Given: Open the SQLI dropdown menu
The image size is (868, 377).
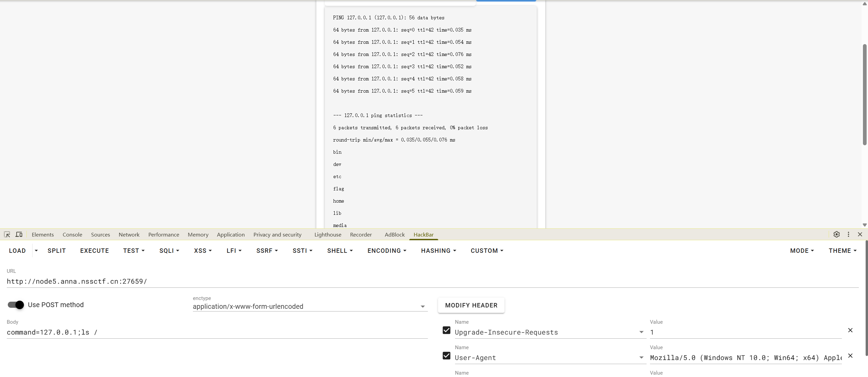Looking at the screenshot, I should pyautogui.click(x=169, y=250).
